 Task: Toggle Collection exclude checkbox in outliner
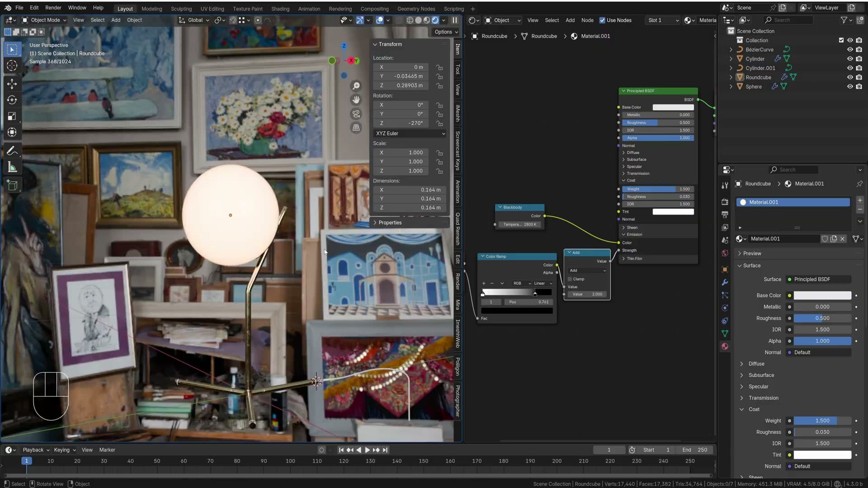pyautogui.click(x=841, y=40)
